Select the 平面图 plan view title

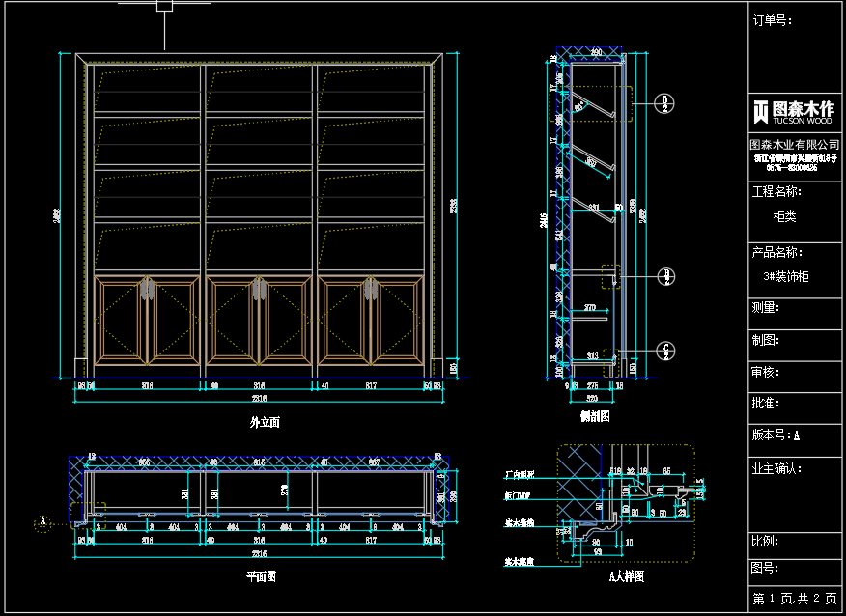coord(262,576)
